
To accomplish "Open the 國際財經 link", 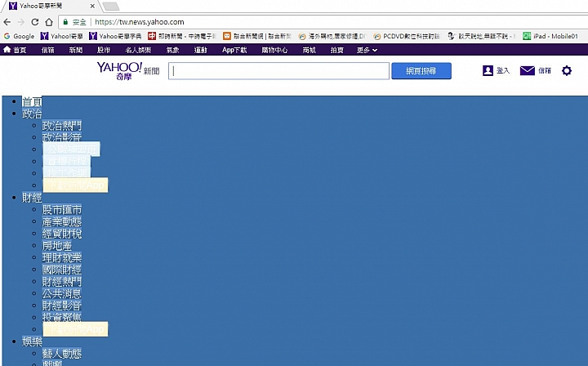I will point(62,270).
